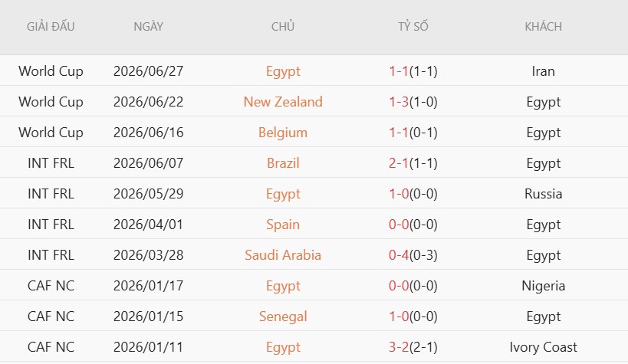Click the date 2026/06/27 cell
The height and width of the screenshot is (364, 628).
(148, 71)
